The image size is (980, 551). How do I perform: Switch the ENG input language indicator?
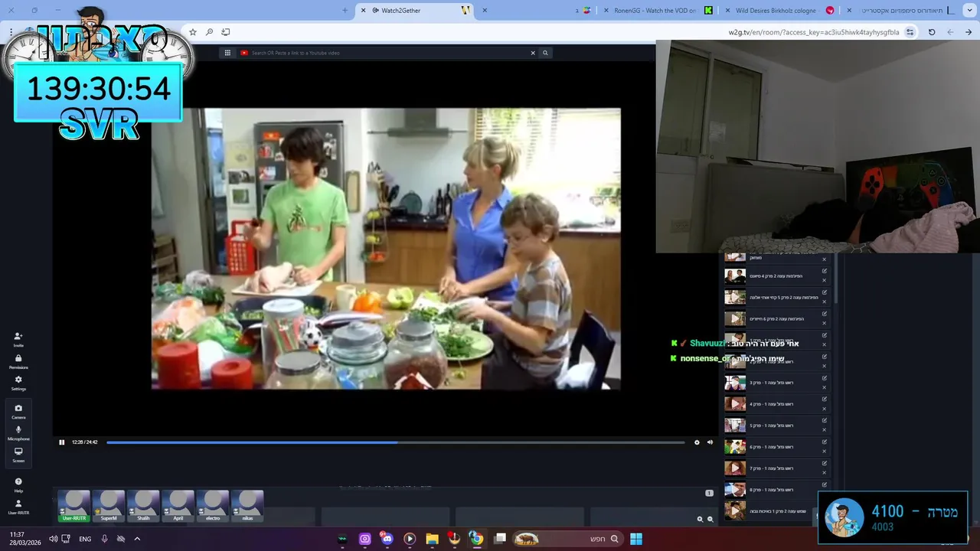[x=85, y=539]
